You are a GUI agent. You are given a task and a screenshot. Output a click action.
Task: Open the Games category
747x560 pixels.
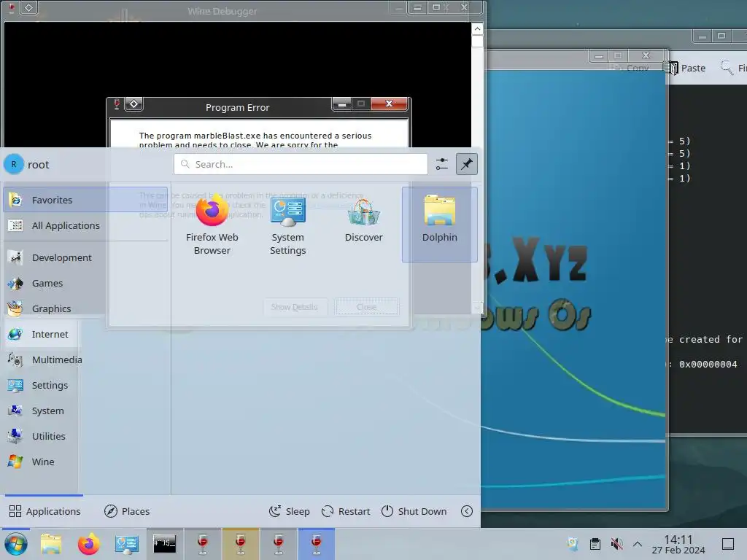coord(86,284)
